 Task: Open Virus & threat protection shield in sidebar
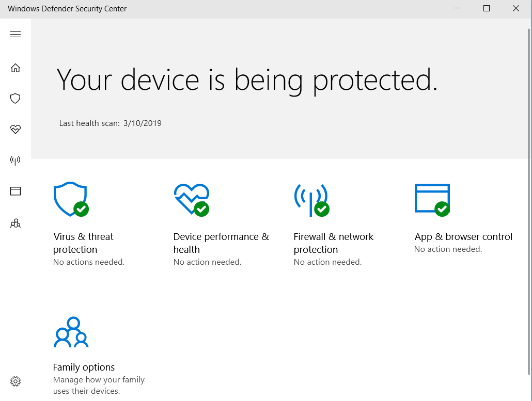click(x=15, y=99)
